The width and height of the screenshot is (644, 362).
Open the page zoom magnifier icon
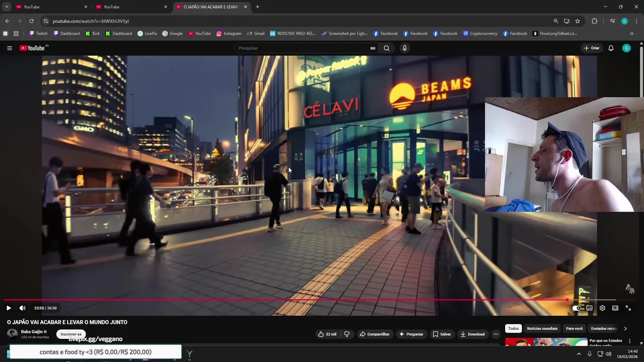click(x=556, y=21)
